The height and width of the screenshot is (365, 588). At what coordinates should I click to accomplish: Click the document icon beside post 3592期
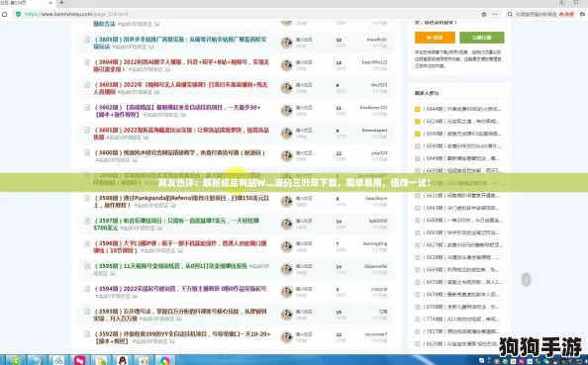click(87, 334)
